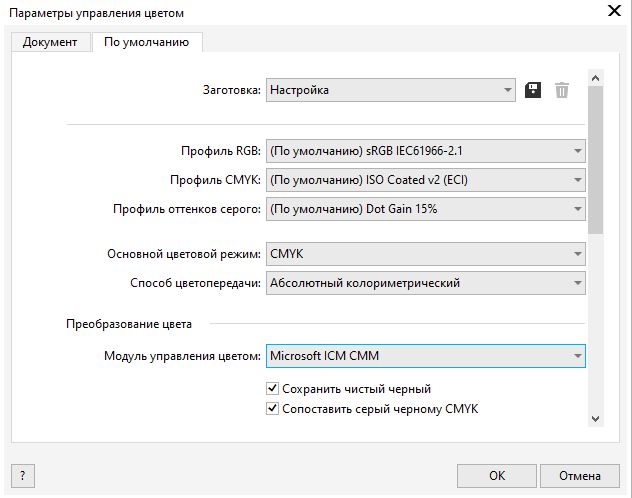Screen dimensions: 632x498
Task: Close the color management dialog
Action: (613, 12)
